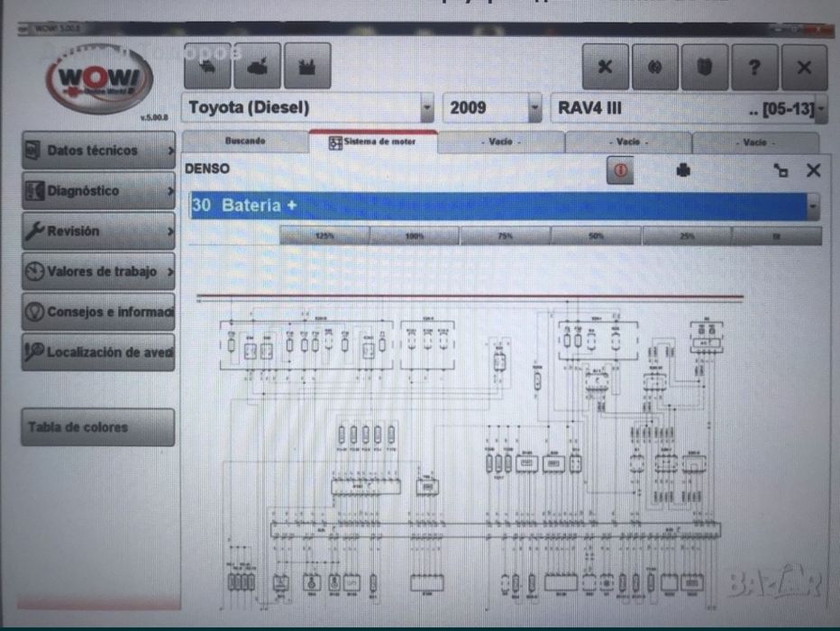Open the manufacturer Toyota (Diesel) dropdown
This screenshot has height=631, width=840.
[x=427, y=107]
